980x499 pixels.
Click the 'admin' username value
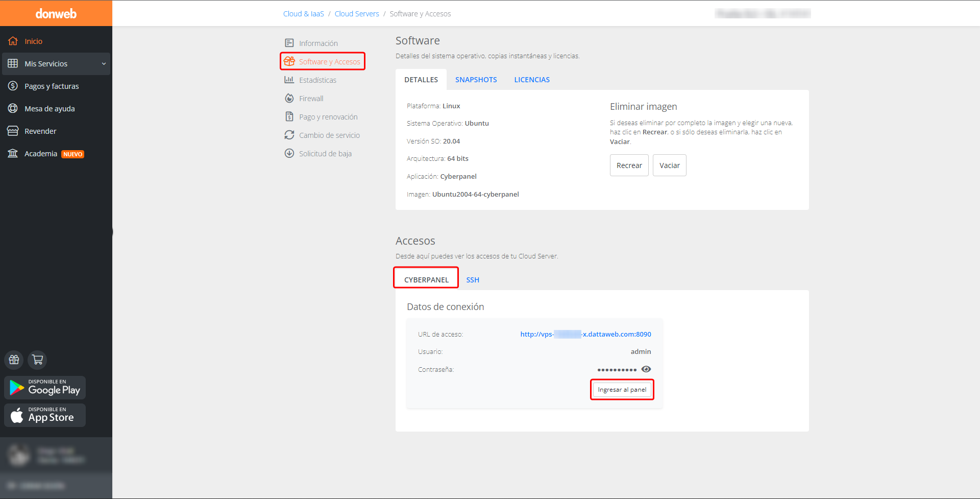(641, 351)
